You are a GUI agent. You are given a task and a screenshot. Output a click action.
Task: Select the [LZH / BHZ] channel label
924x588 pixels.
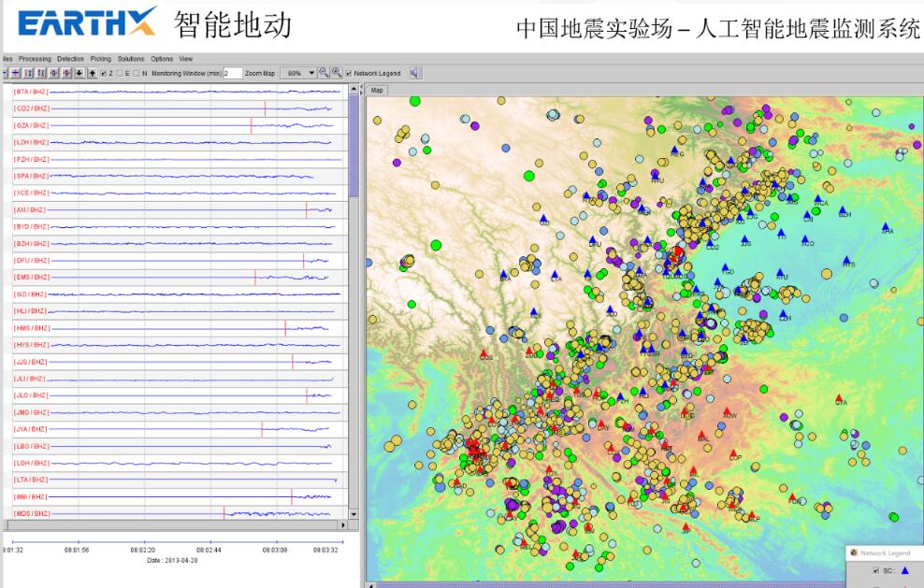pyautogui.click(x=31, y=143)
